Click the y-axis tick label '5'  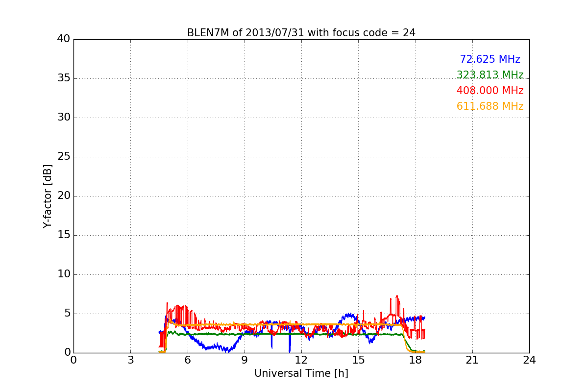(67, 314)
